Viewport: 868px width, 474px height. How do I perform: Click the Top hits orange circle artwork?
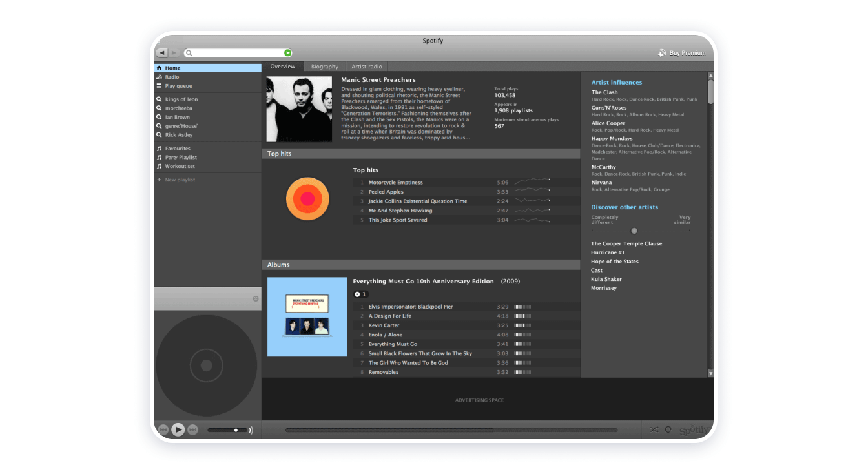(x=307, y=199)
